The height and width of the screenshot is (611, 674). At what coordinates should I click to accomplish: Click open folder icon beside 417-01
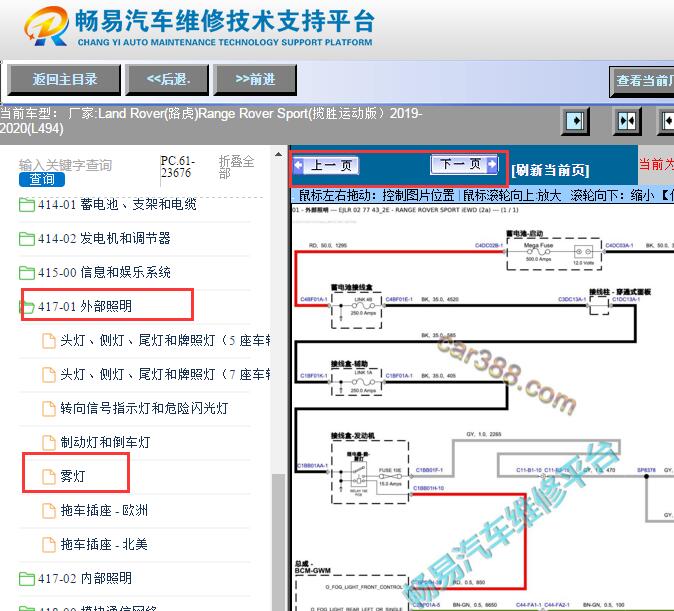tap(27, 307)
